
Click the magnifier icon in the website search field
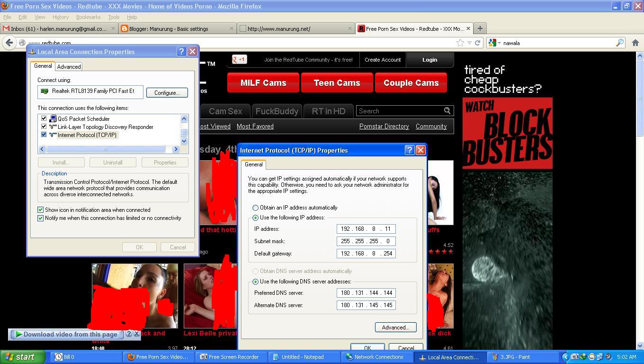pos(447,111)
